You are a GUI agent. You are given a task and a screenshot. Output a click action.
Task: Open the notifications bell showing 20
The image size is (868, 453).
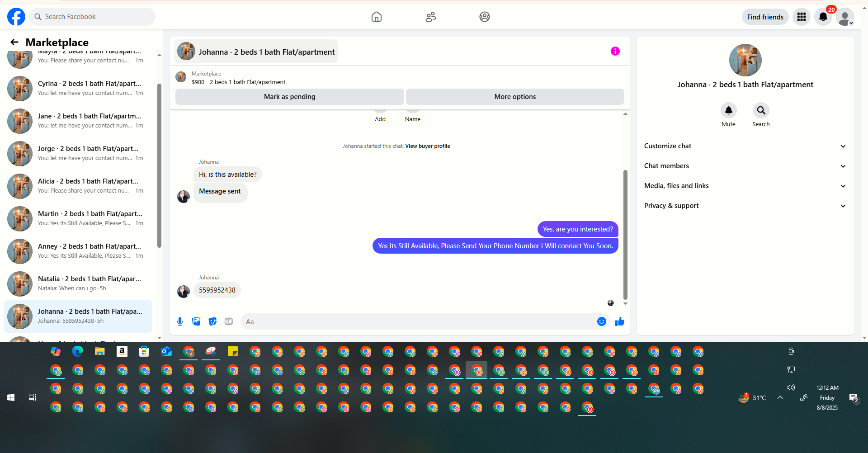pyautogui.click(x=823, y=17)
